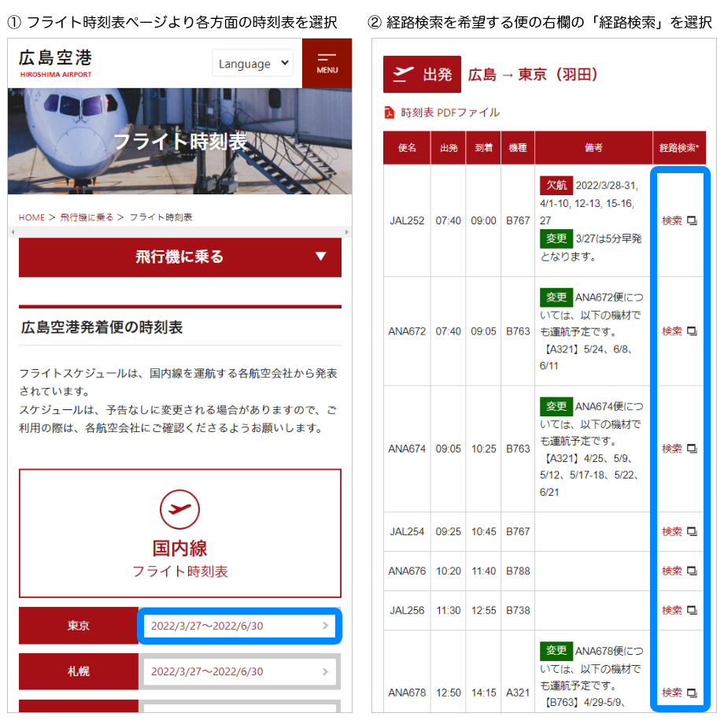Click the フライト時刻表 banner image

[179, 141]
